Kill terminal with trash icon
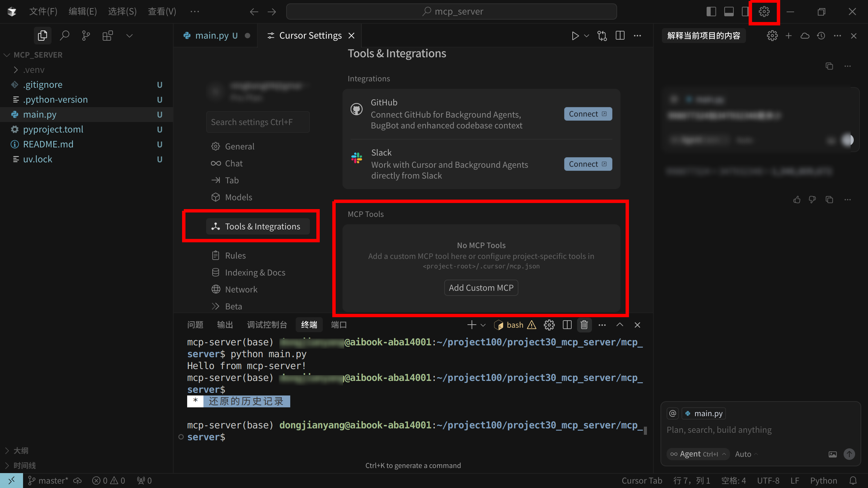The image size is (868, 488). [x=584, y=325]
